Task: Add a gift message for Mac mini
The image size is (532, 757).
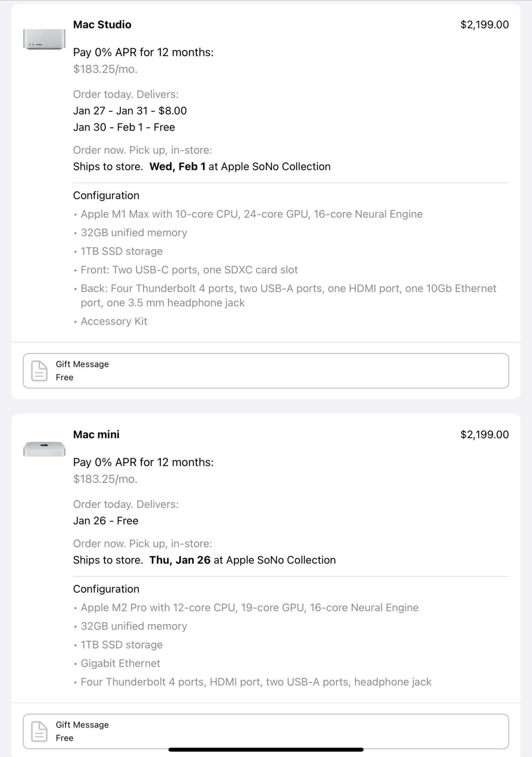Action: click(266, 731)
